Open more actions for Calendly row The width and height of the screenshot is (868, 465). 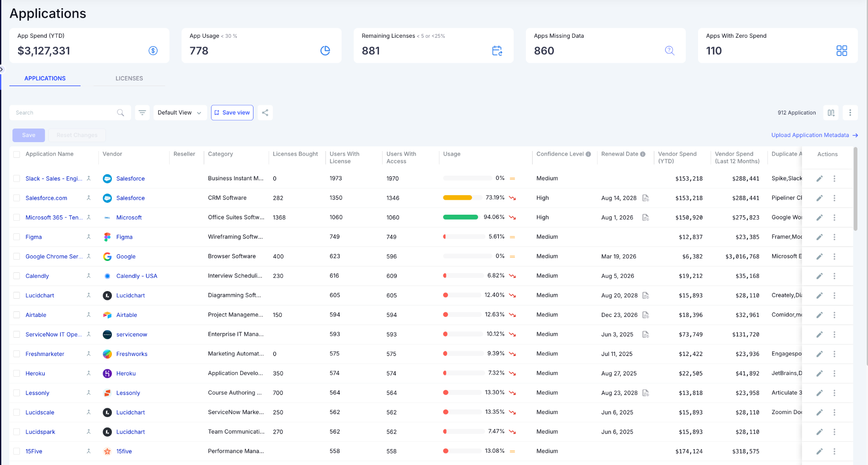(x=835, y=276)
